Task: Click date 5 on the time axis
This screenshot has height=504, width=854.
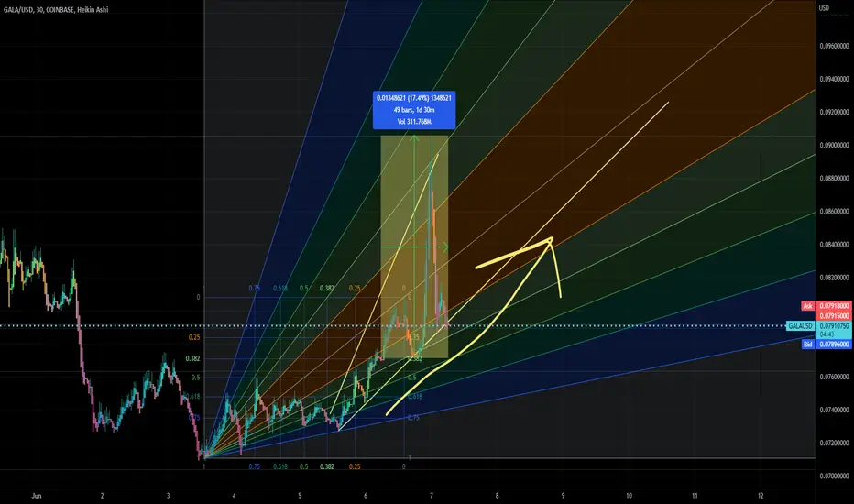Action: 300,496
